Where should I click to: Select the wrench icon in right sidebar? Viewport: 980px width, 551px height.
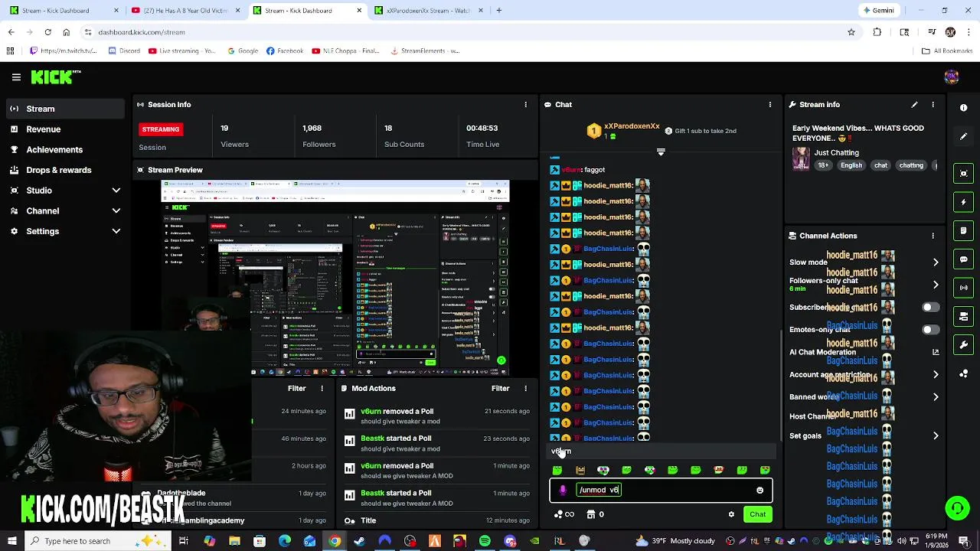coord(964,345)
